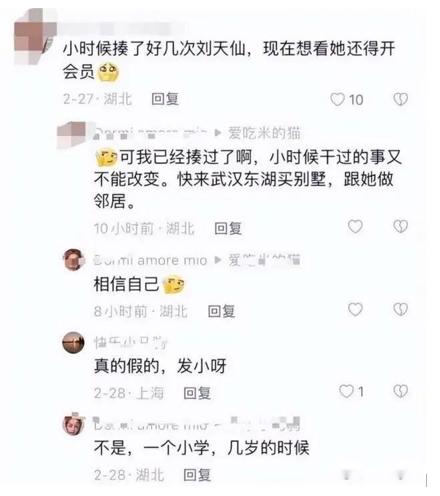
Task: Like the 相信自己 reply
Action: 355,309
